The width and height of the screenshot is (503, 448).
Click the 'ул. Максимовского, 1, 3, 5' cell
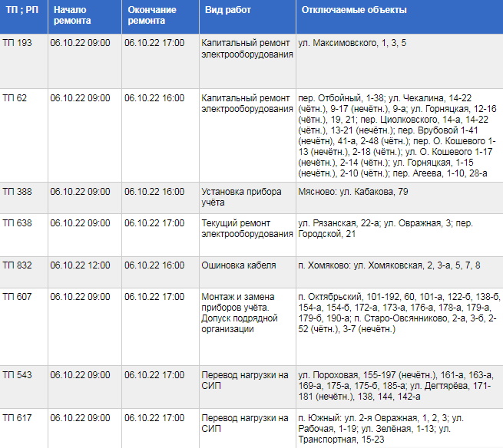[352, 44]
